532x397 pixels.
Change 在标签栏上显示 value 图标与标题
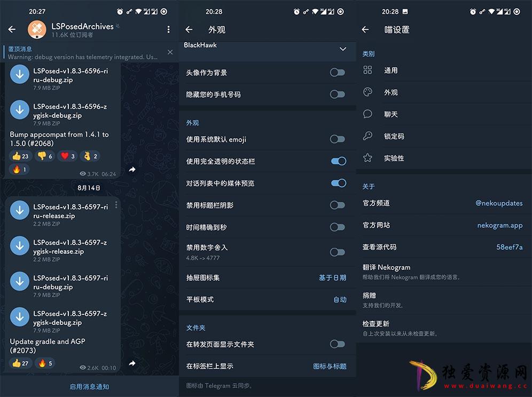tap(330, 366)
